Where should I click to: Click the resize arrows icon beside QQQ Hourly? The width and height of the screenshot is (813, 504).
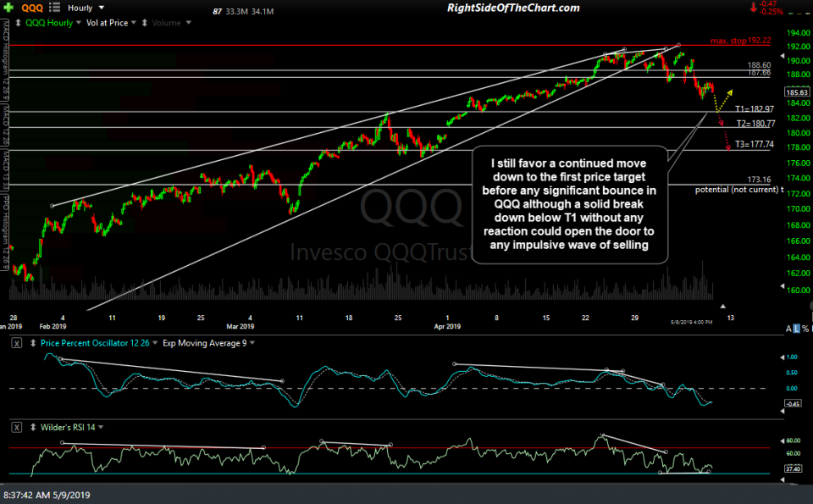click(x=19, y=23)
